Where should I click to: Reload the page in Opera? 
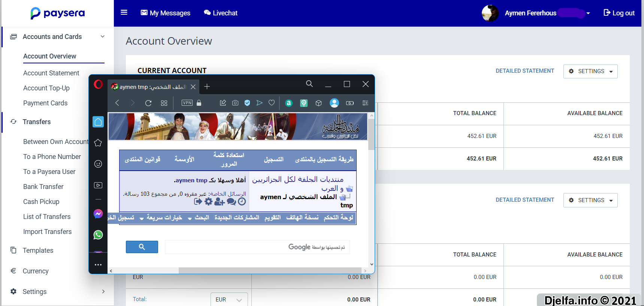[x=148, y=103]
